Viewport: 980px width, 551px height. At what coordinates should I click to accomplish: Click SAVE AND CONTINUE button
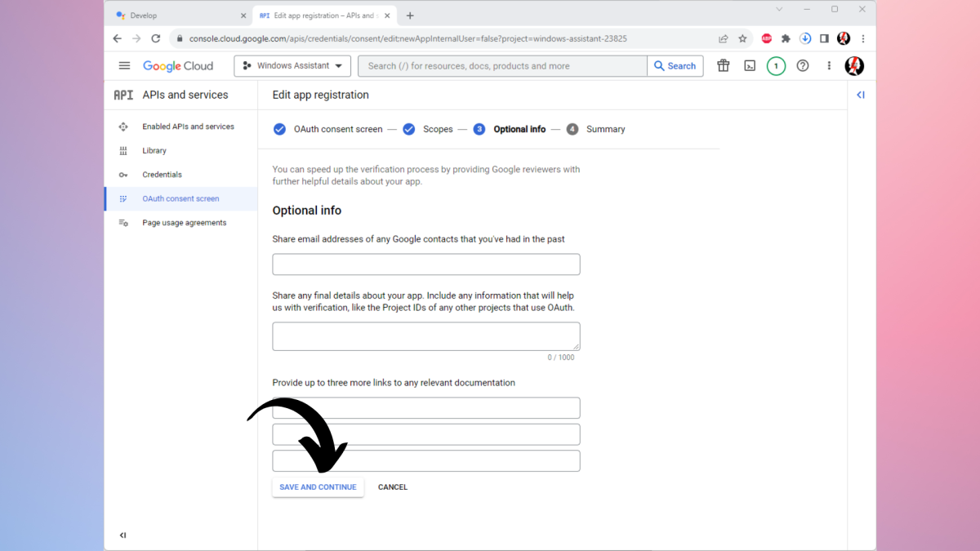[318, 487]
